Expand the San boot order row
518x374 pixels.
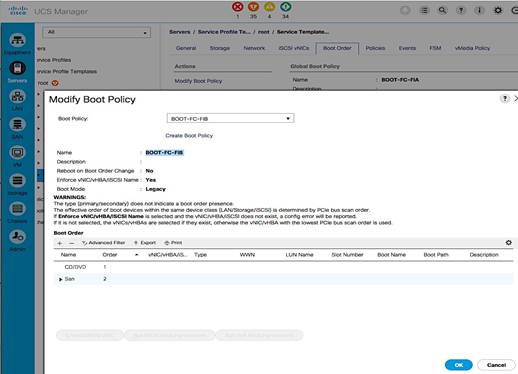point(60,279)
